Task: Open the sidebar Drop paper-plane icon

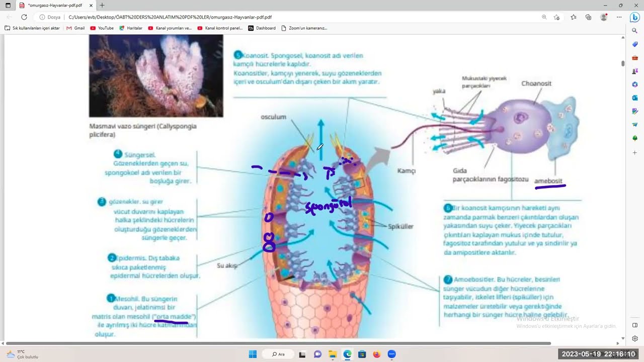Action: pos(635,124)
